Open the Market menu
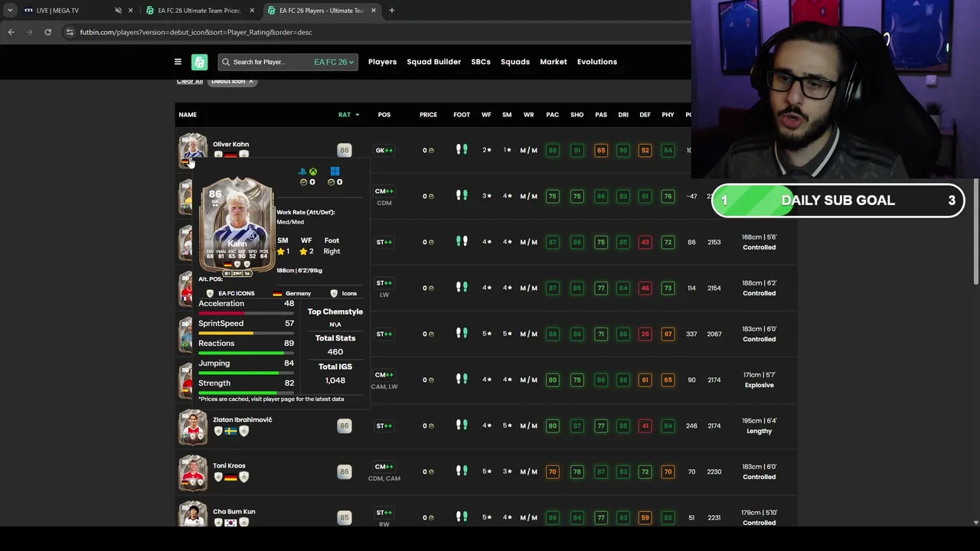980x551 pixels. point(554,62)
